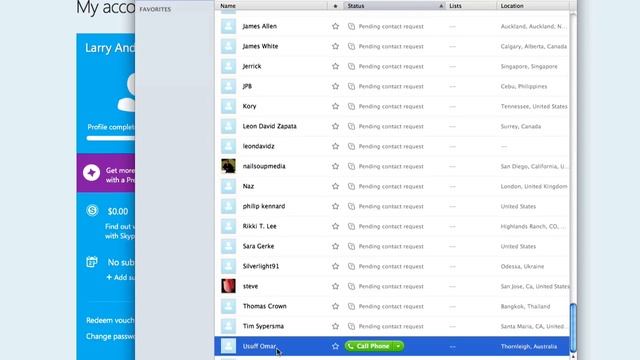
Task: Sort by the Status column header
Action: 395,6
